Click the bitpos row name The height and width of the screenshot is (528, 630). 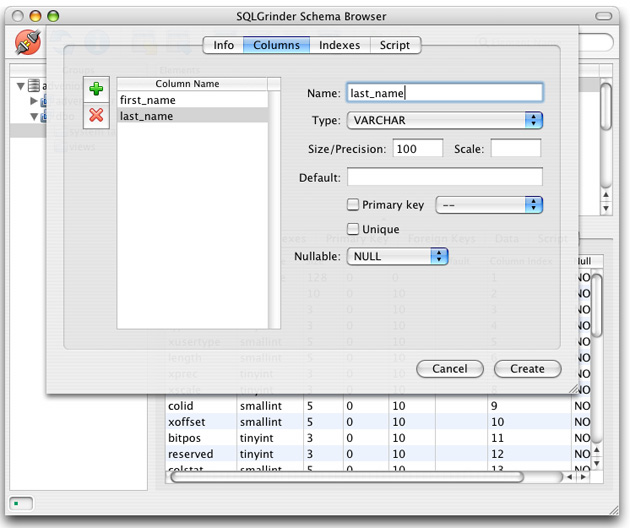[x=184, y=438]
